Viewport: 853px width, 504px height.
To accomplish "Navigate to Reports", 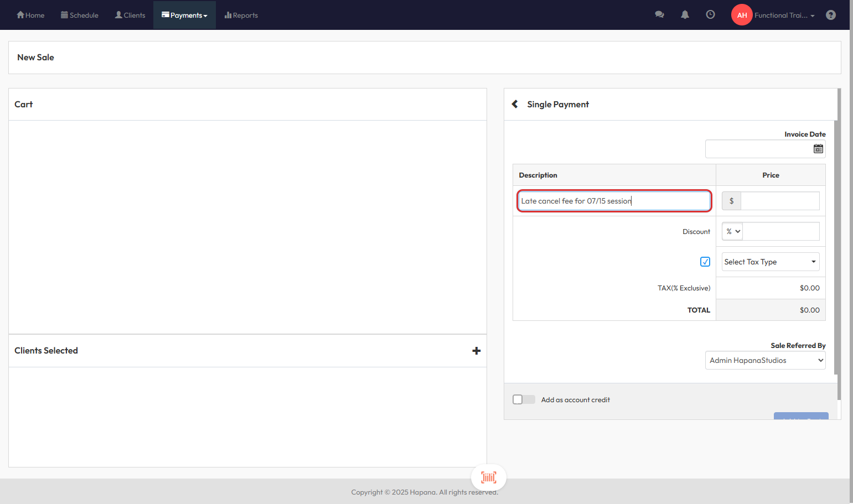I will 241,15.
